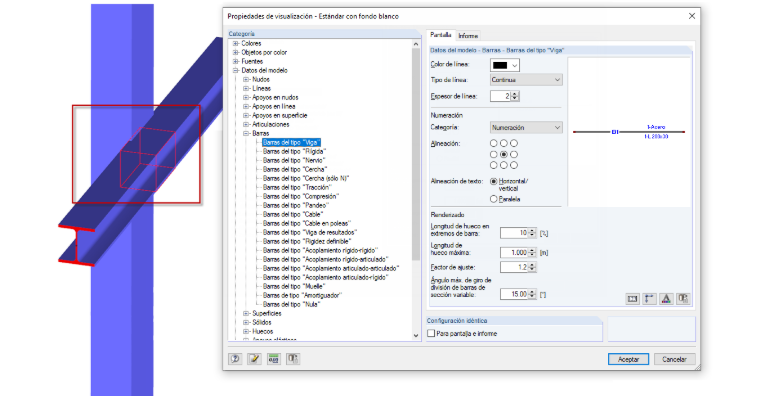Select the Líneas tree item
The width and height of the screenshot is (760, 396).
tap(261, 89)
